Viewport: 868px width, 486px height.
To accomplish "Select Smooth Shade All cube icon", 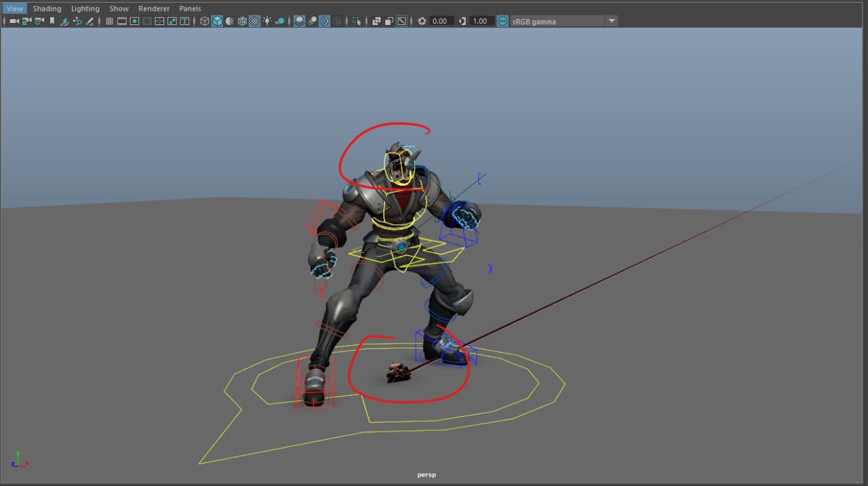I will click(x=217, y=21).
